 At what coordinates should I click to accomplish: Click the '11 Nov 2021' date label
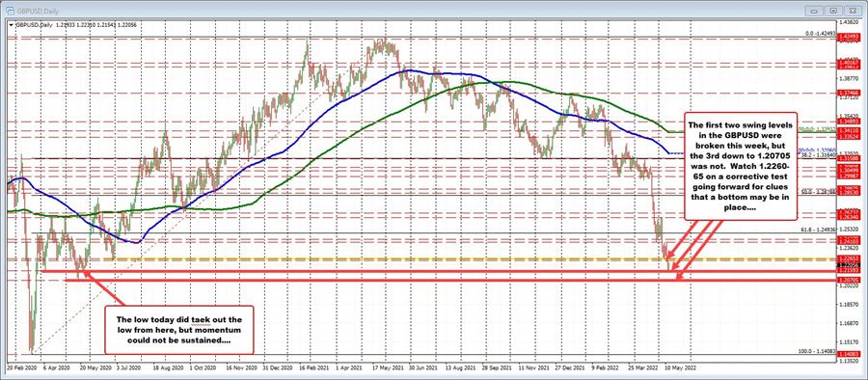(533, 366)
